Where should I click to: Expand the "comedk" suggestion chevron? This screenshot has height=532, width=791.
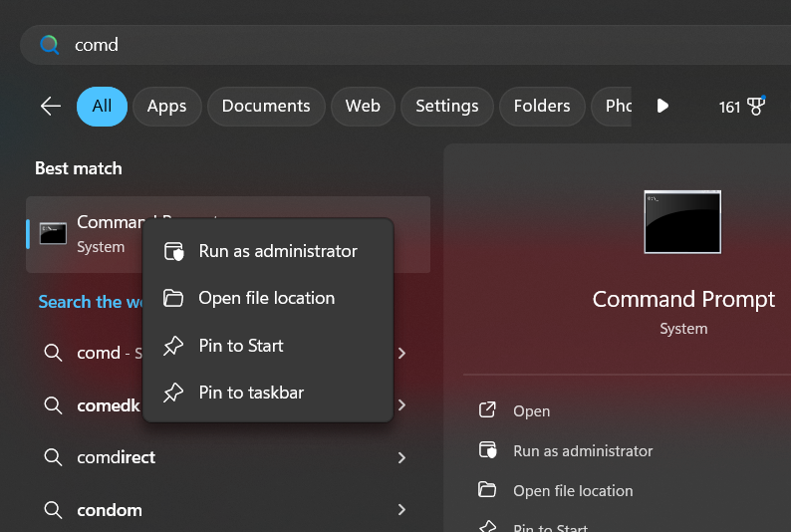tap(401, 404)
